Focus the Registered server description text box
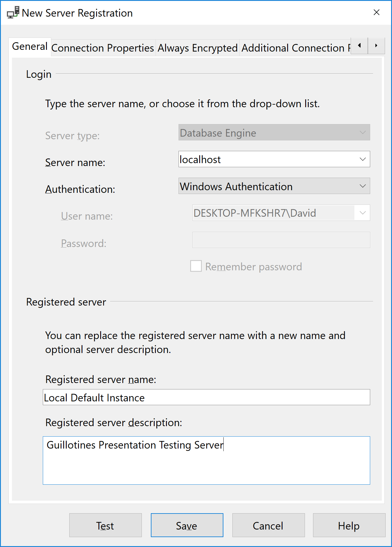 pyautogui.click(x=206, y=461)
